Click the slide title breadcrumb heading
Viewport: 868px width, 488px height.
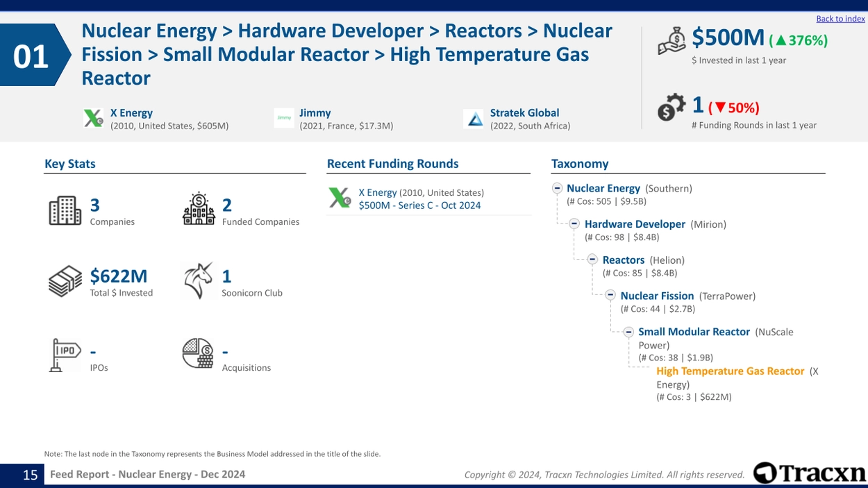(347, 54)
